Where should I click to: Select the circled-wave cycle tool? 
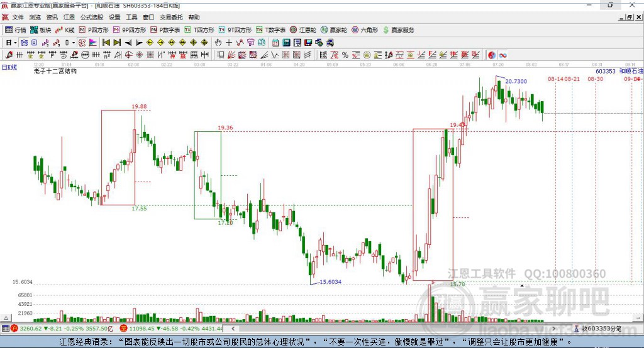point(85,55)
